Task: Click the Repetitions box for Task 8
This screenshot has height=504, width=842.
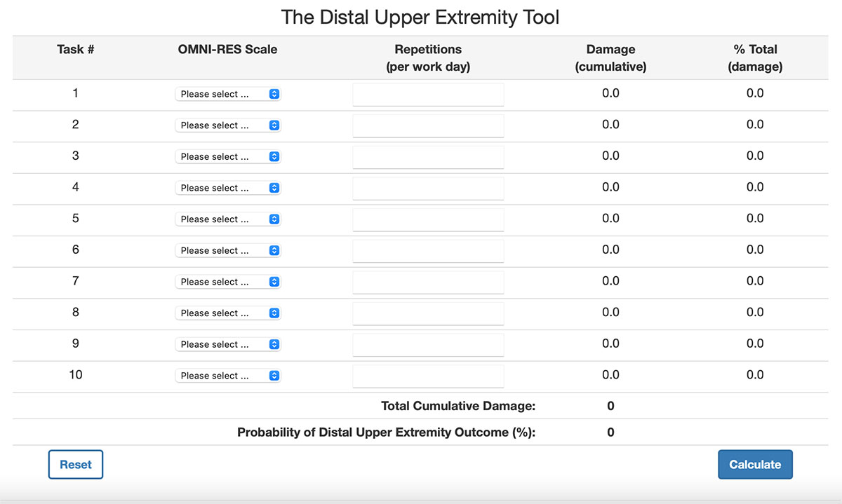Action: point(428,313)
